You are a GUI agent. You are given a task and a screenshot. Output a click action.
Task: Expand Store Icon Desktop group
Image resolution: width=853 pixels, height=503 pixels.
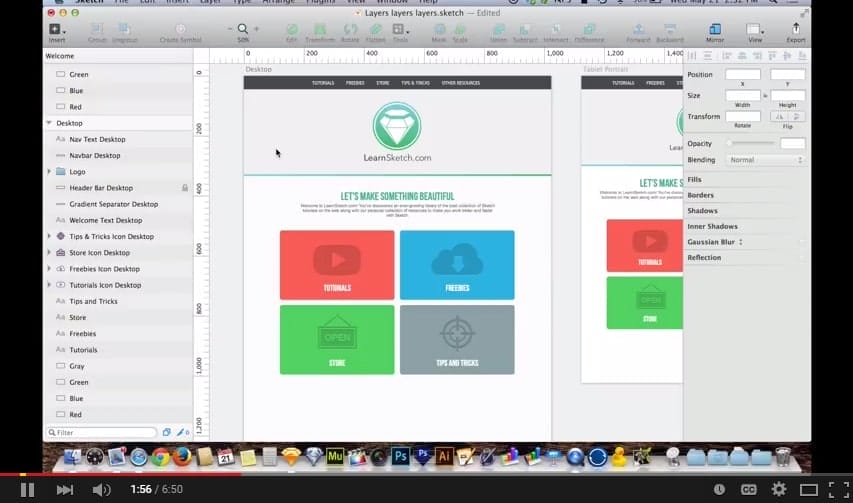point(49,252)
